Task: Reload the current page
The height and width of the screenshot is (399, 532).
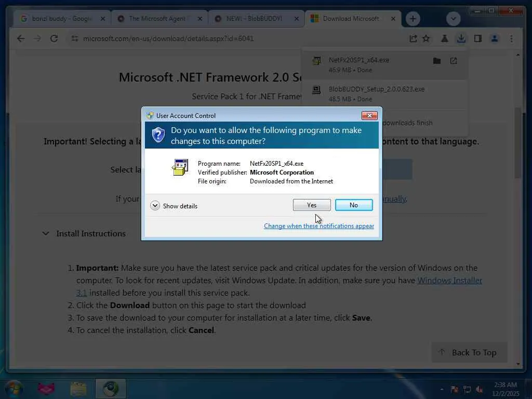Action: [54, 38]
